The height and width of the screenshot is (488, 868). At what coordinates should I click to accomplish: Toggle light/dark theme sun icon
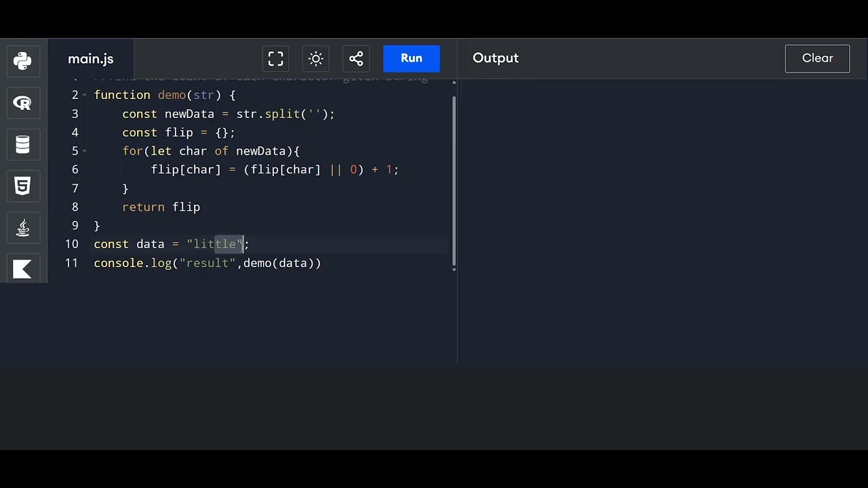click(315, 58)
